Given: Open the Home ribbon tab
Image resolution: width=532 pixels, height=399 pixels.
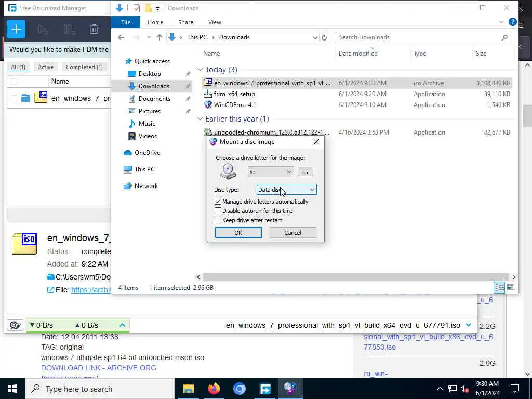Looking at the screenshot, I should (x=155, y=22).
